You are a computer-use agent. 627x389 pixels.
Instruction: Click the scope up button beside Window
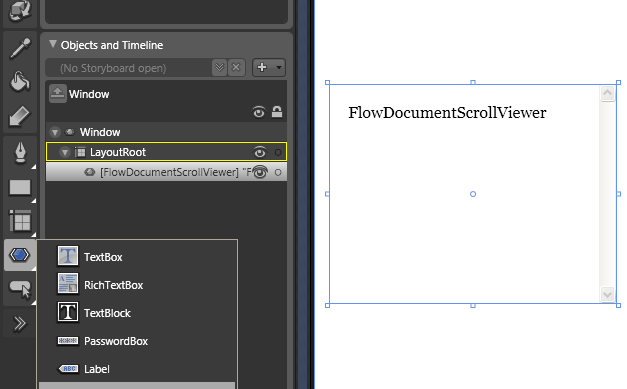point(58,94)
